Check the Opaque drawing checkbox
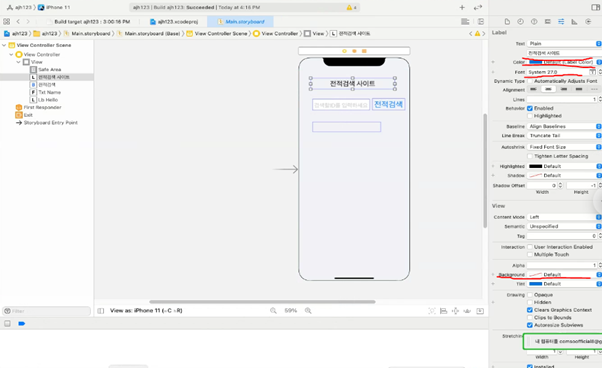The image size is (602, 368). [x=530, y=295]
